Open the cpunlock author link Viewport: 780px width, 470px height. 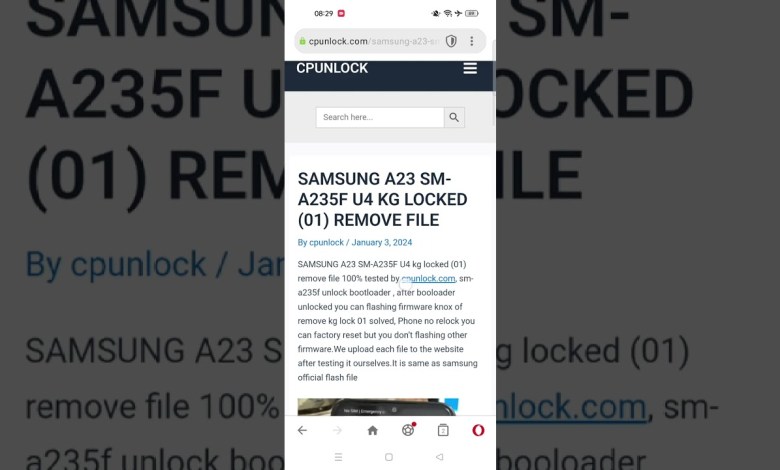point(326,242)
